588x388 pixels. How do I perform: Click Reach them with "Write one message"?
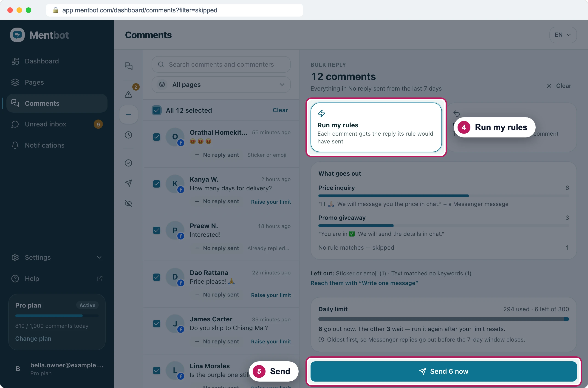tap(364, 283)
